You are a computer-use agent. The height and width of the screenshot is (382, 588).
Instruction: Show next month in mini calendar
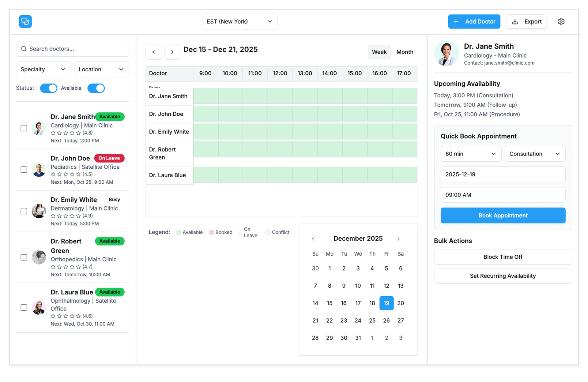tap(398, 239)
